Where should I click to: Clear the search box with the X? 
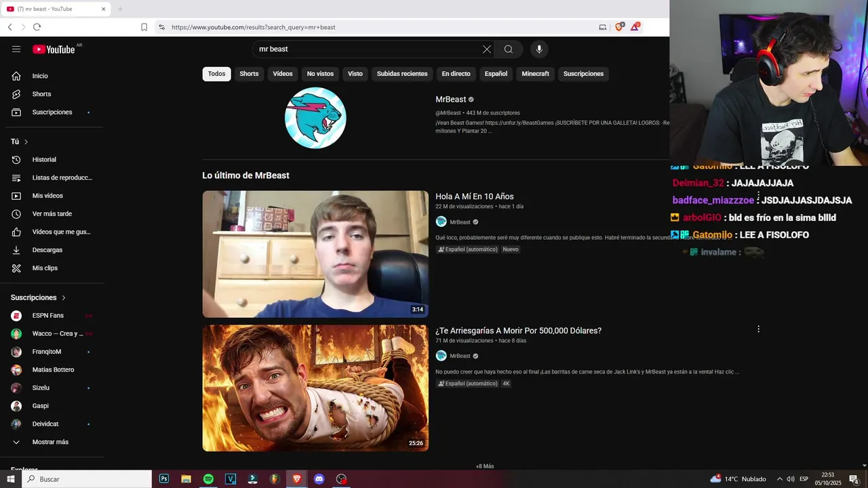pos(486,49)
